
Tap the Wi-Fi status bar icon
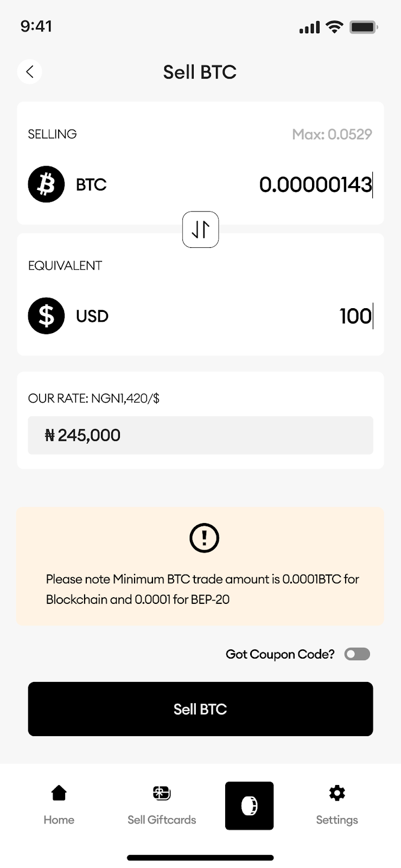click(334, 27)
